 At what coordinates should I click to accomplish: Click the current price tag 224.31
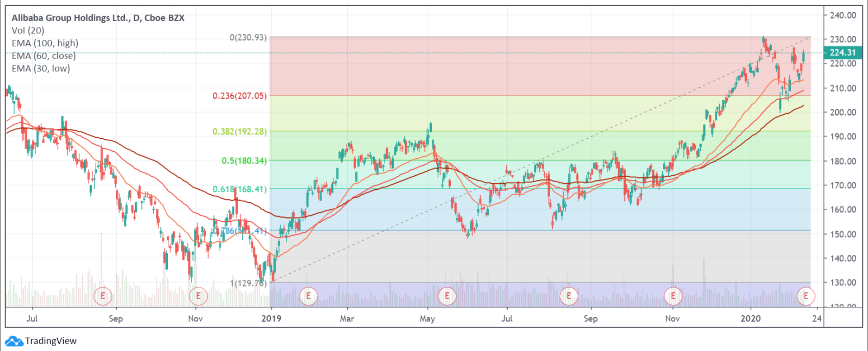point(843,53)
